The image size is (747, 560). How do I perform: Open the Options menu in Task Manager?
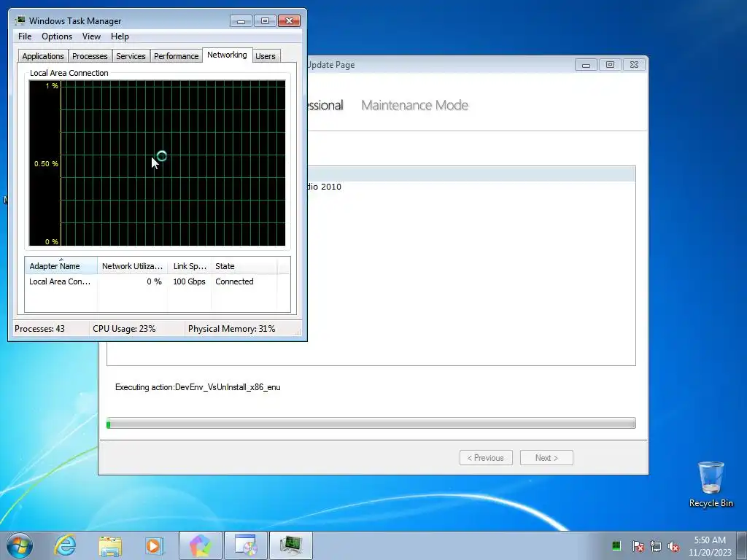point(57,36)
